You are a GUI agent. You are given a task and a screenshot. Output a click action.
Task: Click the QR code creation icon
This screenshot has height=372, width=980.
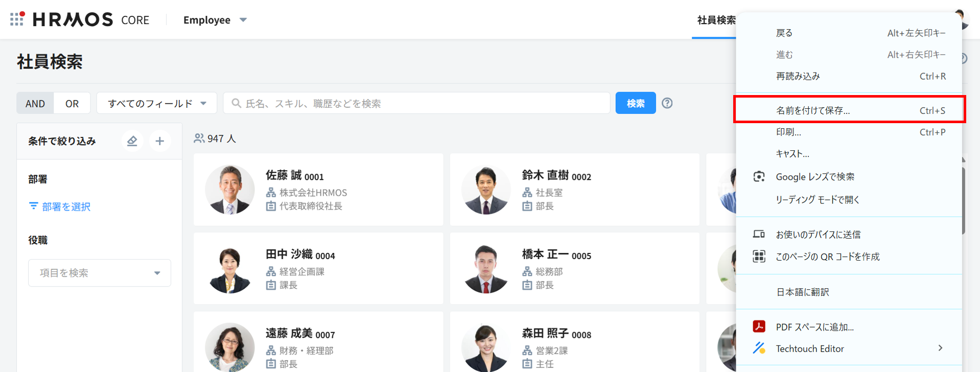pos(759,257)
